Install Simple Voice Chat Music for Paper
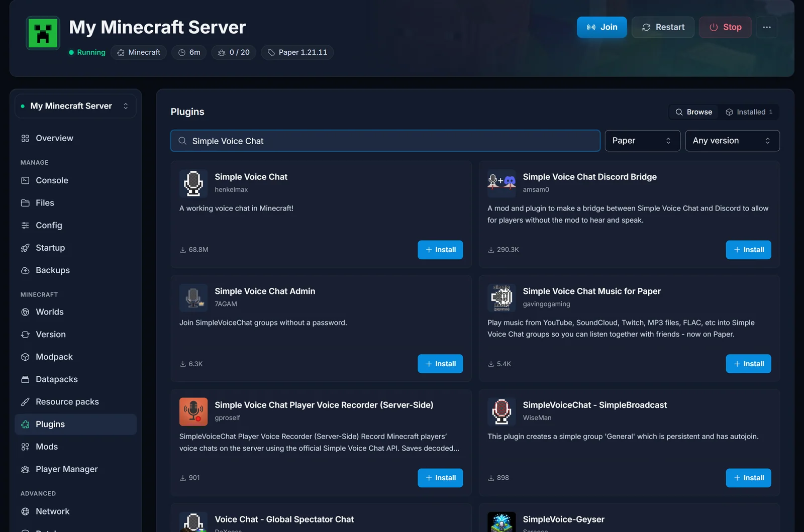The height and width of the screenshot is (532, 804). [x=748, y=364]
